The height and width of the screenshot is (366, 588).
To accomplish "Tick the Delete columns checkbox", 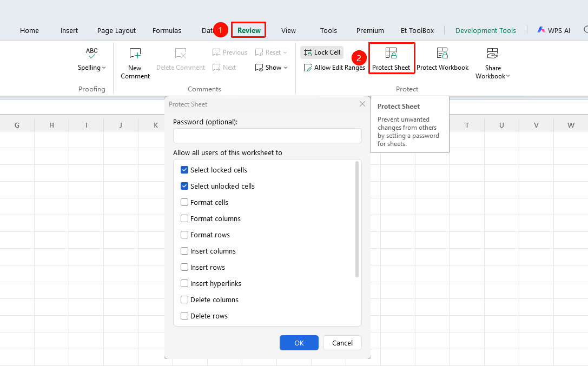I will click(184, 300).
